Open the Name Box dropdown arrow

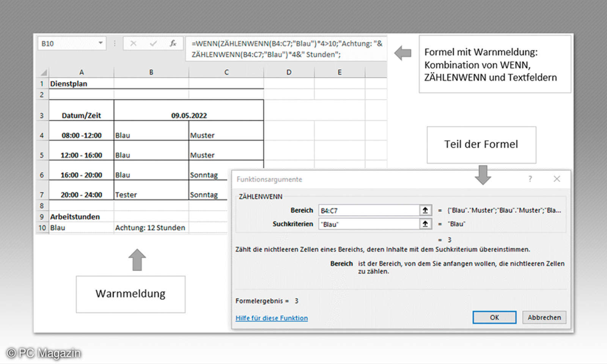pos(100,43)
